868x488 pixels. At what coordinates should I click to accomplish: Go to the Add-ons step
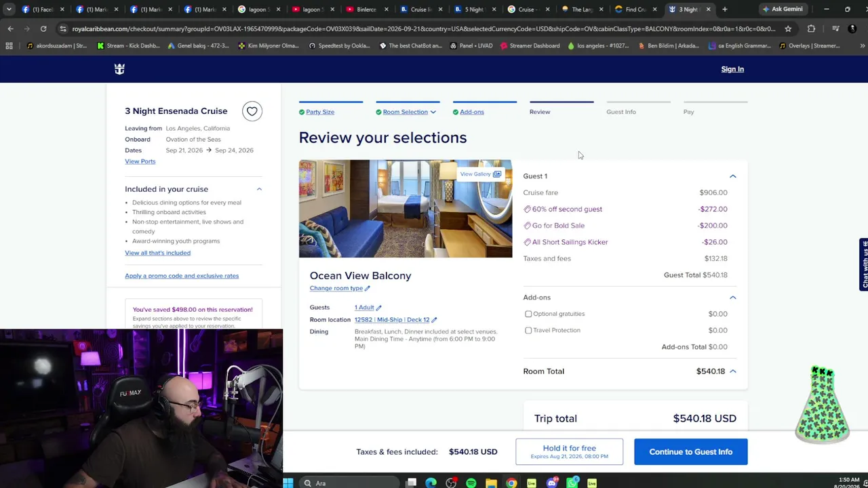click(472, 112)
